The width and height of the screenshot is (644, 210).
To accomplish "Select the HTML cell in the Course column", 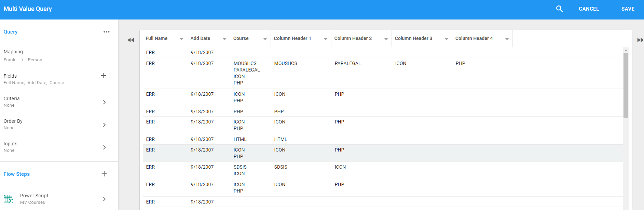I will (x=240, y=139).
